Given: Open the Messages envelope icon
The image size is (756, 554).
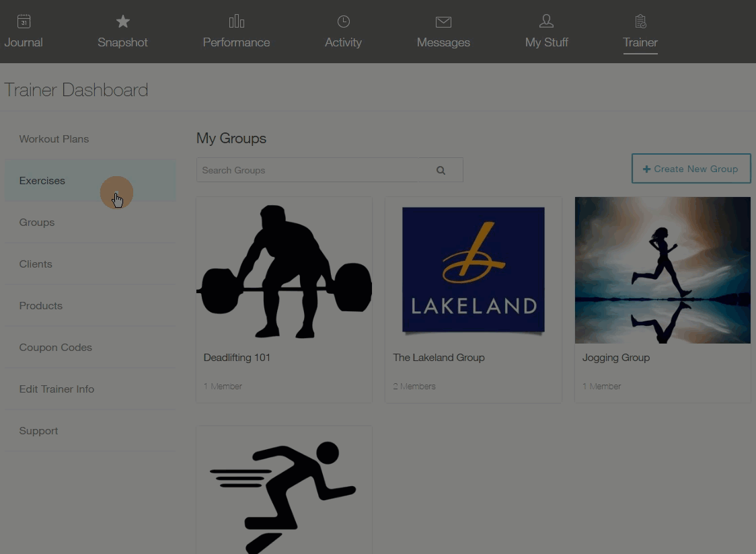Looking at the screenshot, I should (x=443, y=22).
